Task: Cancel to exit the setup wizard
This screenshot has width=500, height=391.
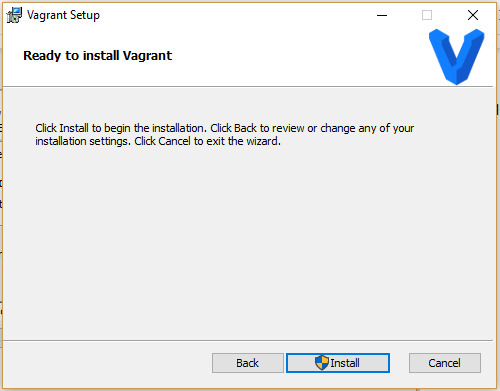Action: 445,363
